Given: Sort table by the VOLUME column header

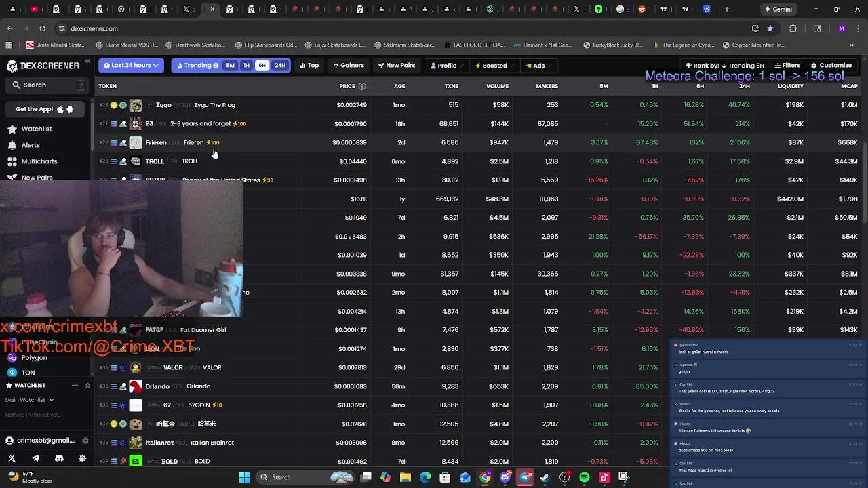Looking at the screenshot, I should [x=497, y=86].
